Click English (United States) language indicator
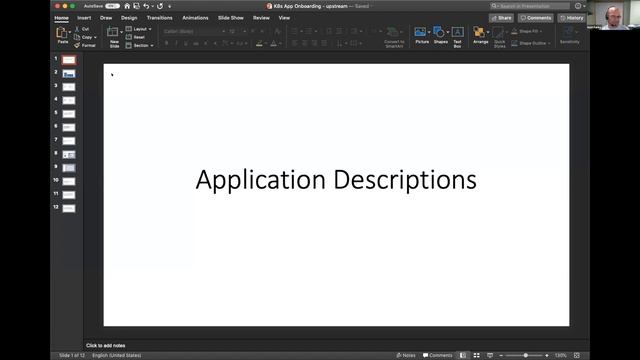Screen dimensions: 640x360 pyautogui.click(x=116, y=356)
